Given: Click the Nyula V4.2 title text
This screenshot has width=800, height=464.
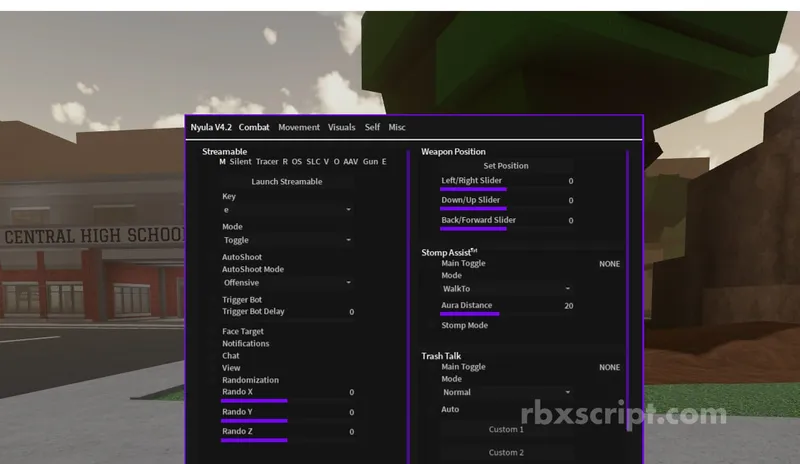Looking at the screenshot, I should click(211, 127).
